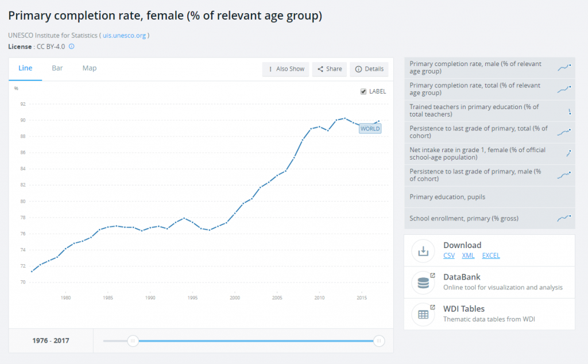Click sparkline icon for School enrollment, primary
The height and width of the screenshot is (364, 588).
click(564, 218)
